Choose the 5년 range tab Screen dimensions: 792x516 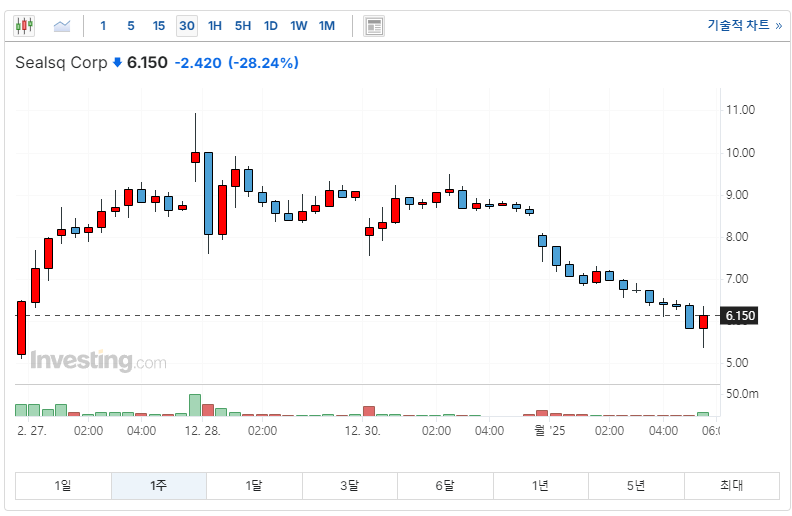[636, 486]
